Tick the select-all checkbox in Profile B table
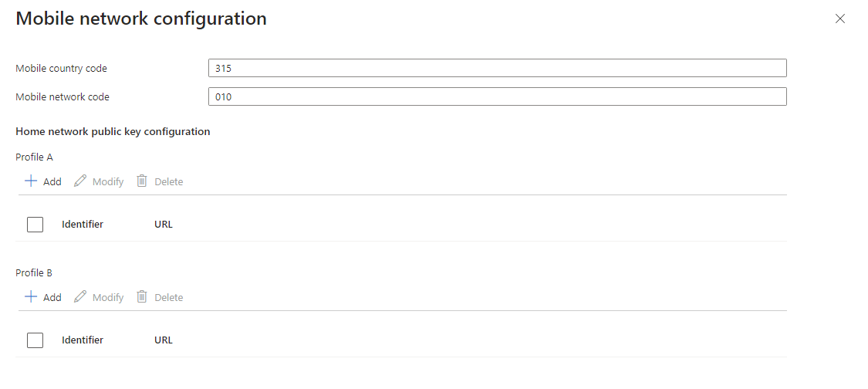 pyautogui.click(x=35, y=340)
